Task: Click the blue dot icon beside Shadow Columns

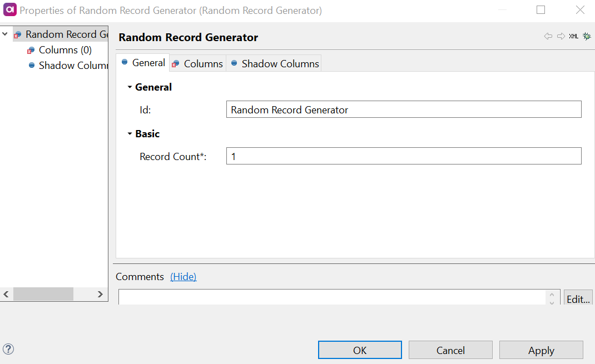Action: click(32, 65)
